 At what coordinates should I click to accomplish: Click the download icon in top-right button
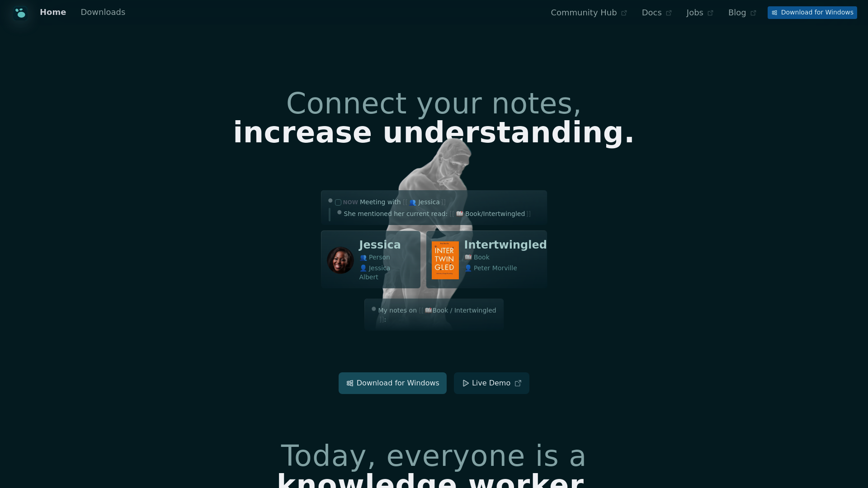(774, 13)
